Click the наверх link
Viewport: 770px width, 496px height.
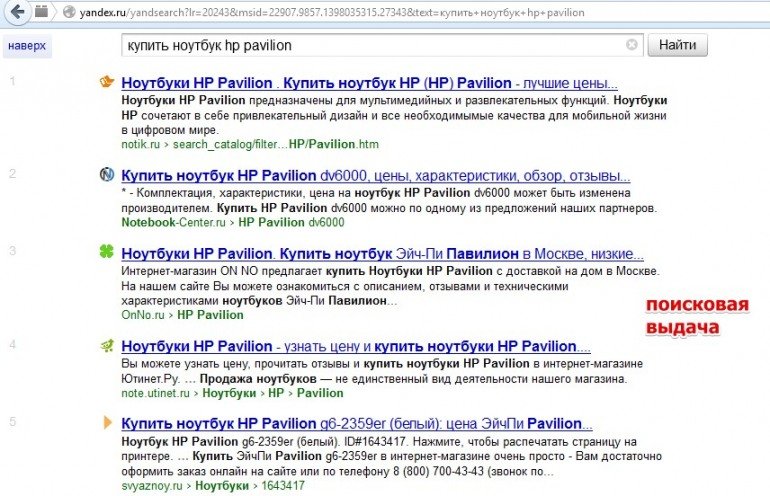coord(25,47)
